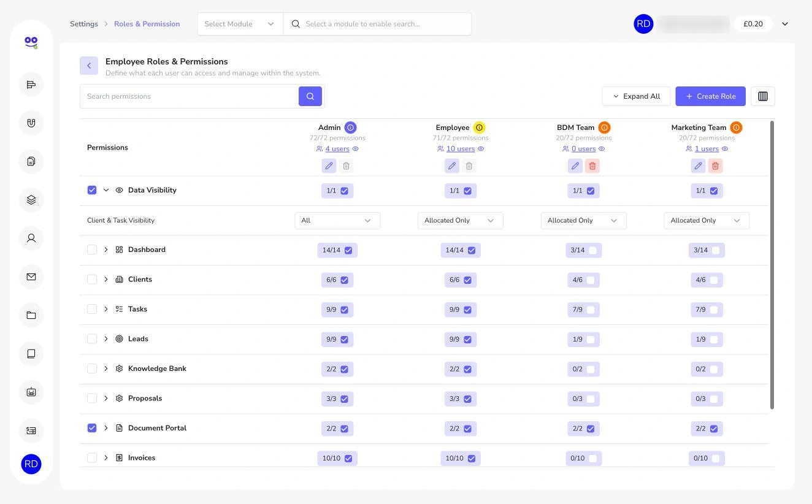Open the column layout icon next to Create Role

tap(763, 96)
